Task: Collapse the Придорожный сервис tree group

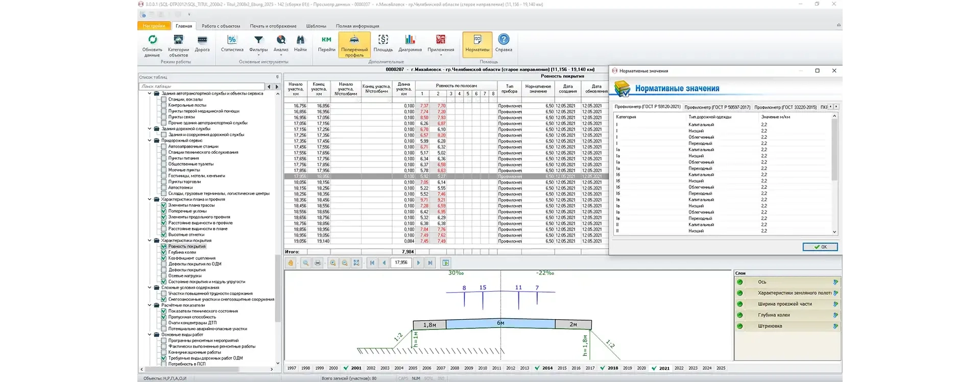Action: [150, 140]
